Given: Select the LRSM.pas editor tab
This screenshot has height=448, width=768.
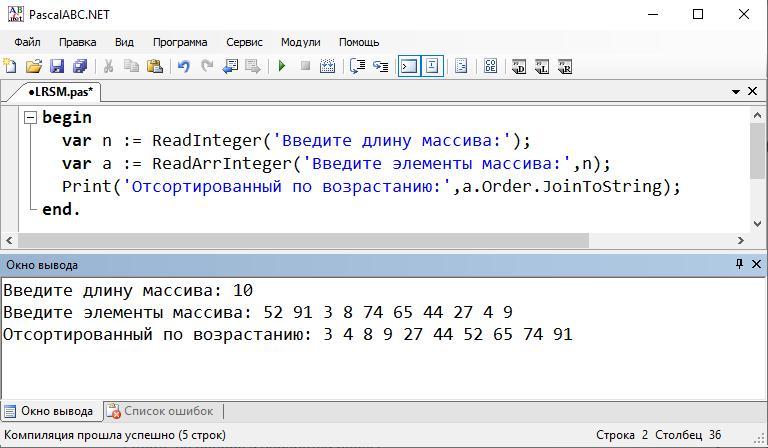Looking at the screenshot, I should click(60, 92).
